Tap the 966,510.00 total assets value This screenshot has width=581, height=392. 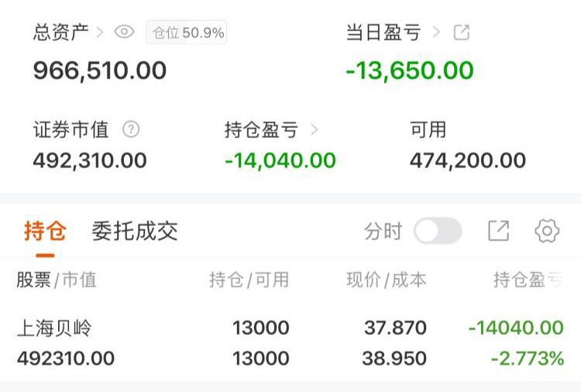(x=100, y=70)
